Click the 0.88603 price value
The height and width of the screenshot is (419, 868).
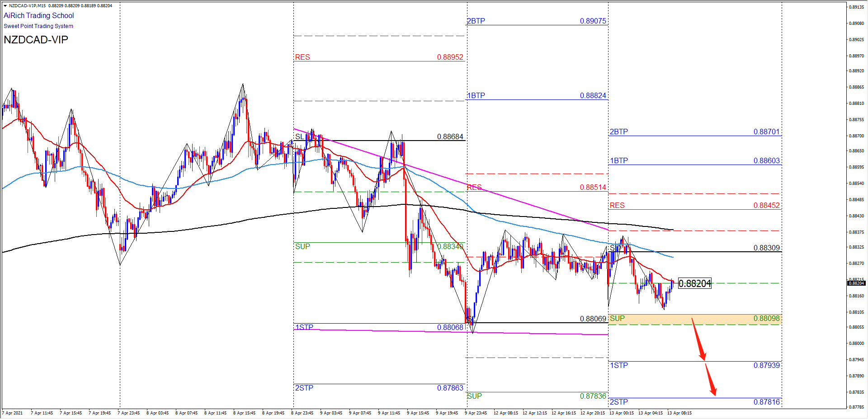pos(767,160)
